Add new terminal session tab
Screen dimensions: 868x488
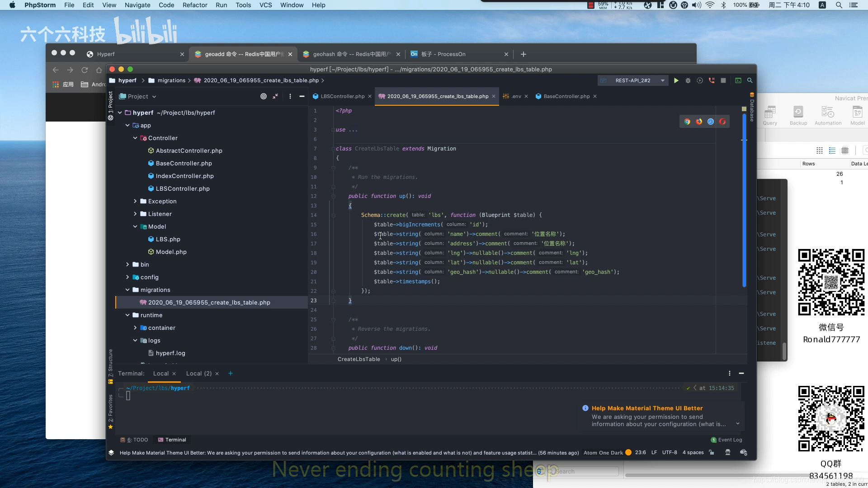pyautogui.click(x=231, y=373)
